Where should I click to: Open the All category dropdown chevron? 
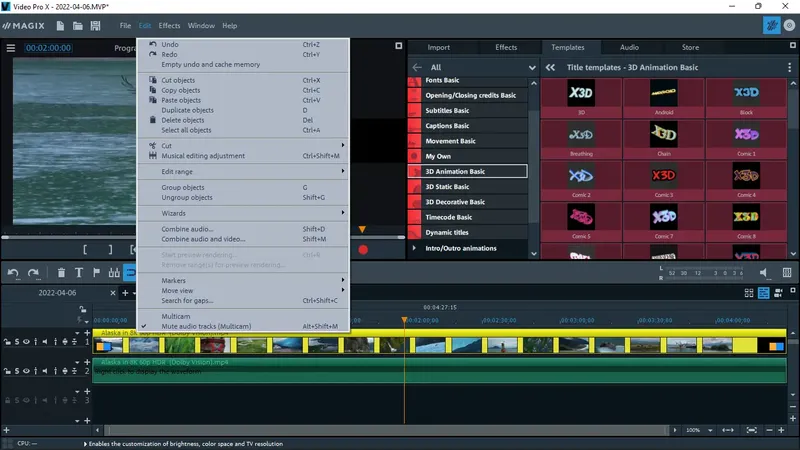pyautogui.click(x=532, y=67)
